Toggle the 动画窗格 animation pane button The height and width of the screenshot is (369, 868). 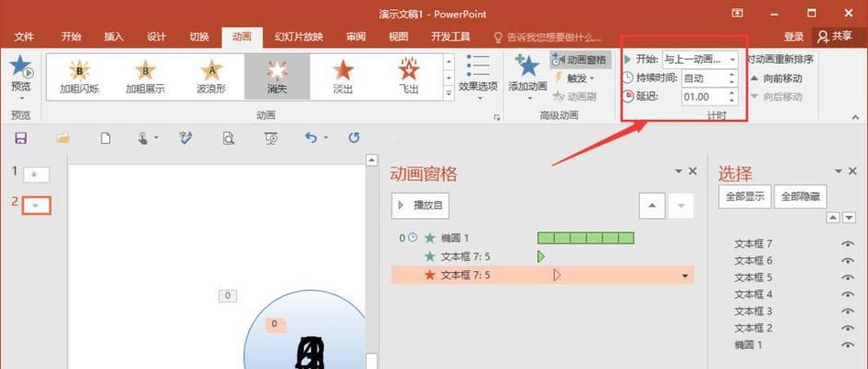(x=580, y=60)
